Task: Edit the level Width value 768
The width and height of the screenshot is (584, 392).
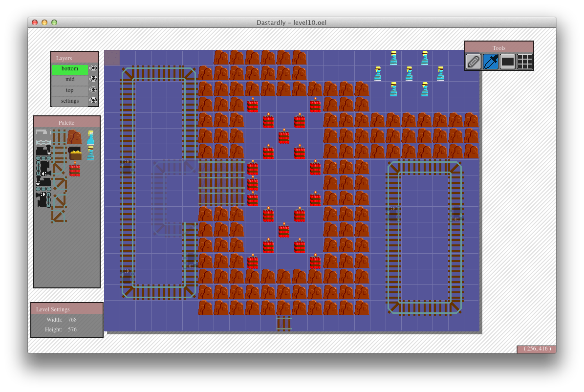Action: pyautogui.click(x=72, y=320)
